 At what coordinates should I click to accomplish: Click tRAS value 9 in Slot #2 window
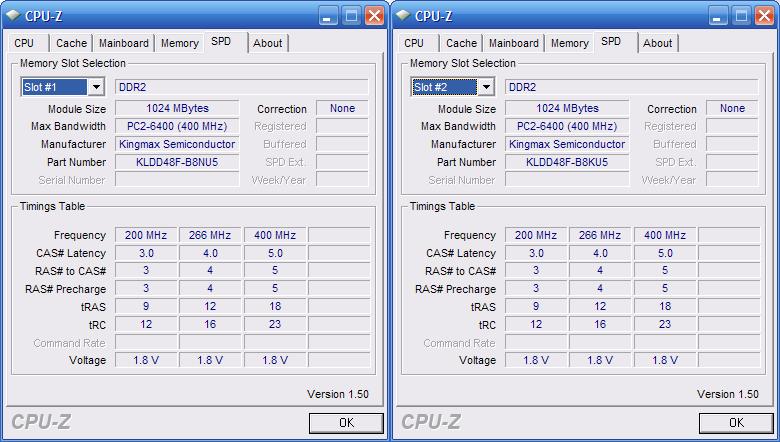(x=536, y=306)
